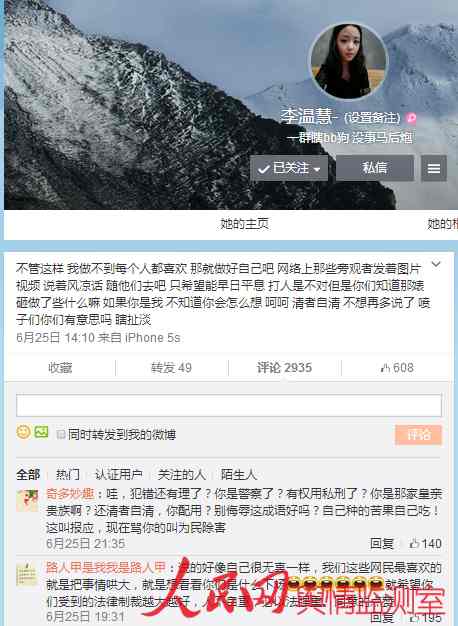Screen dimensions: 458x626
Task: Like the comment showing 140 thumbs-up
Action: pos(425,543)
